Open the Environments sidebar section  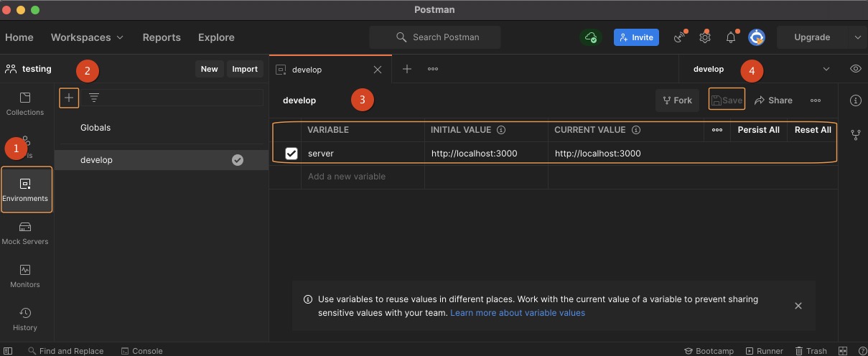click(x=27, y=189)
